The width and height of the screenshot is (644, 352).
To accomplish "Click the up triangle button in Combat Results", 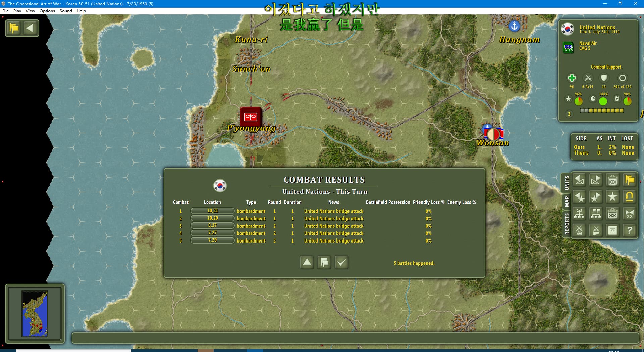I will pyautogui.click(x=307, y=262).
